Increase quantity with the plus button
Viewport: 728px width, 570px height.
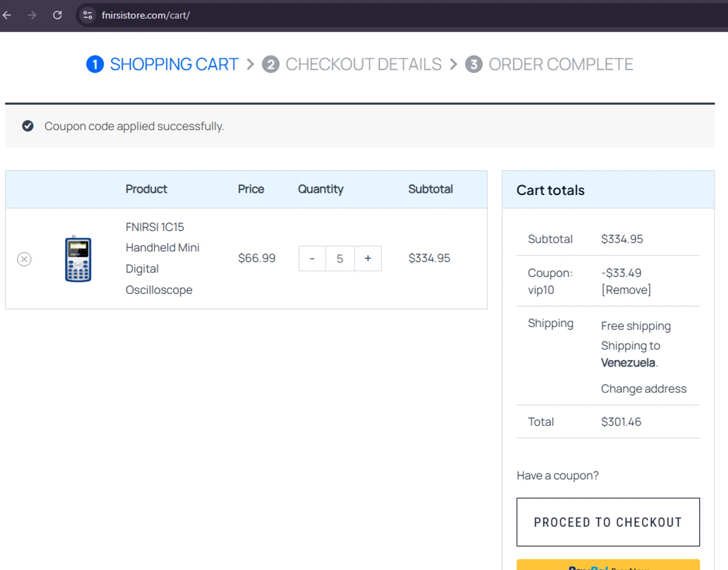(368, 258)
